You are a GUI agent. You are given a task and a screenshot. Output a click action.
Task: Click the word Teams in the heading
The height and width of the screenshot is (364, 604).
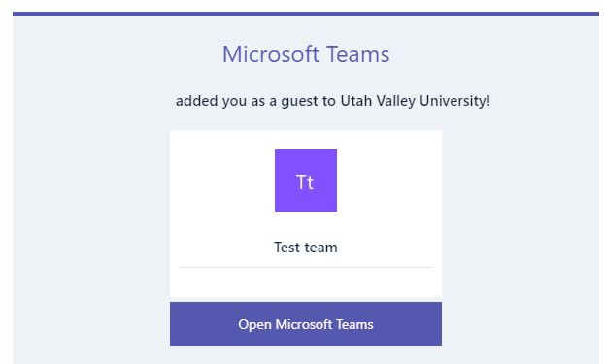coord(358,54)
